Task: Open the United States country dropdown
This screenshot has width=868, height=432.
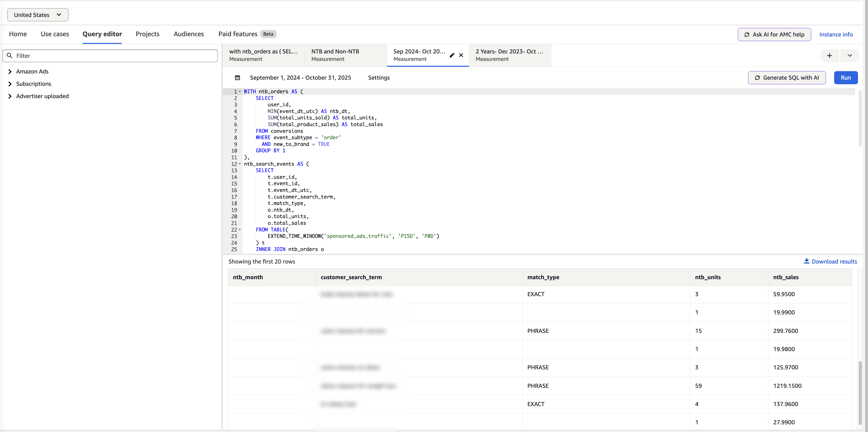Action: coord(37,14)
